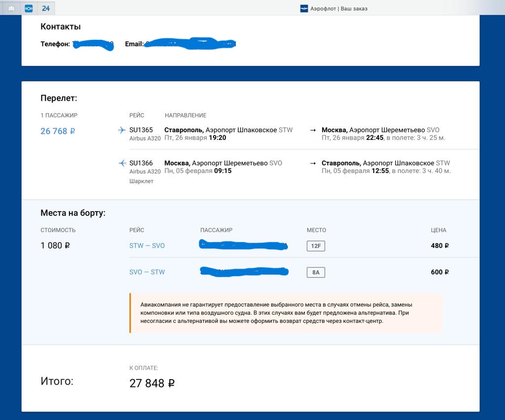Click the seat cost 1 080 ₽
This screenshot has width=505, height=420.
[55, 245]
